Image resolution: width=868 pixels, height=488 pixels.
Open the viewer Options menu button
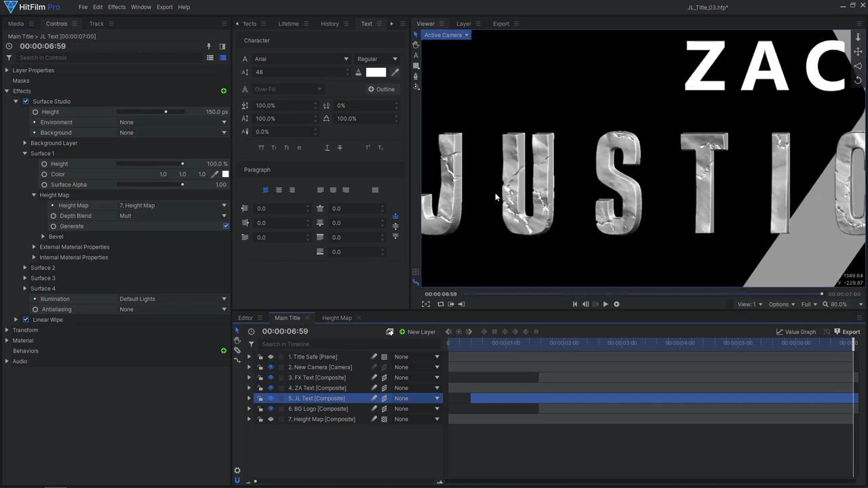782,304
